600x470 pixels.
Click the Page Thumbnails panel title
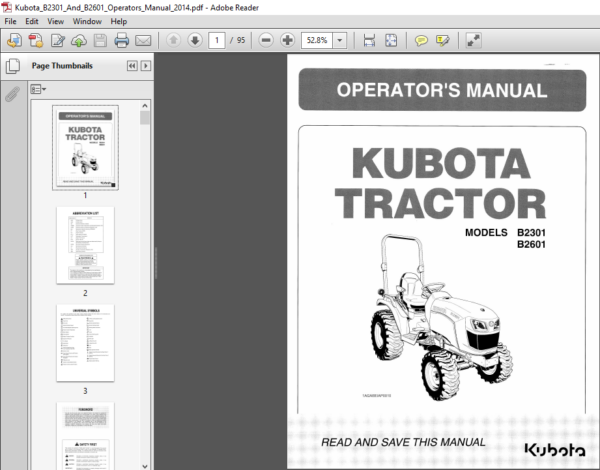62,66
